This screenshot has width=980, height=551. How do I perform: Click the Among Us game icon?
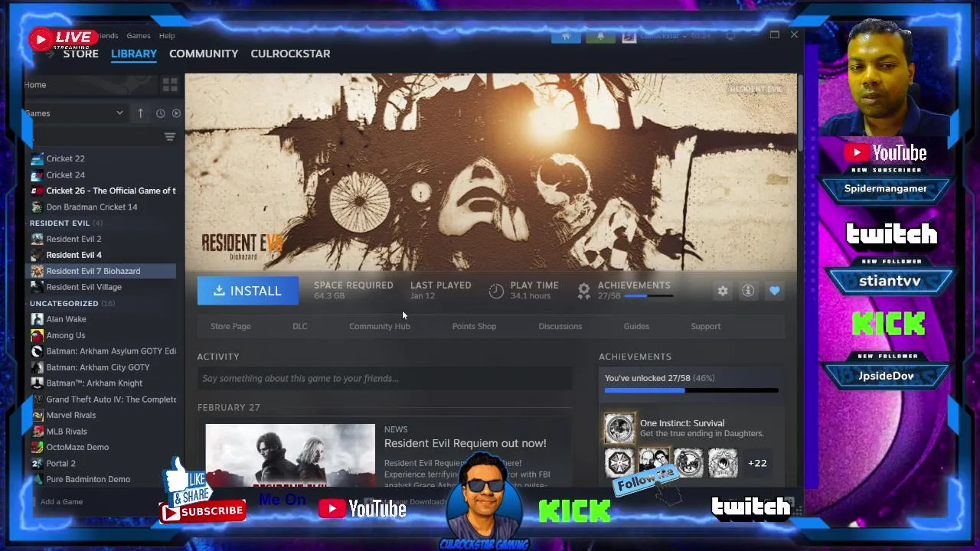point(37,335)
